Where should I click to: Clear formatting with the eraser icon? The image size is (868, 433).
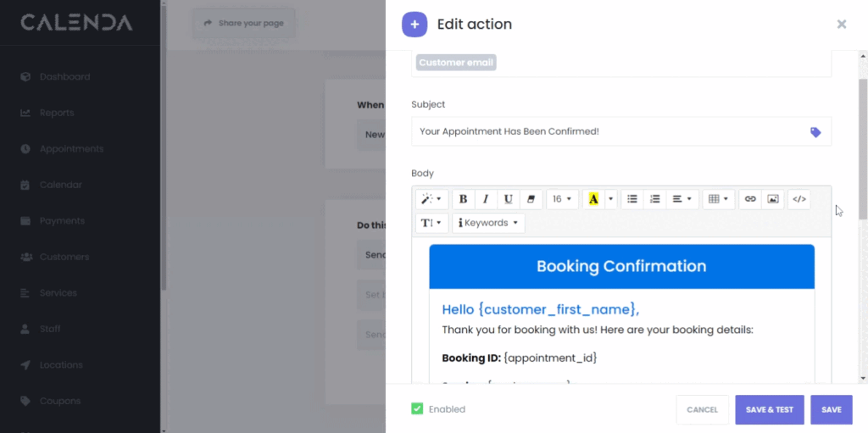click(x=531, y=199)
